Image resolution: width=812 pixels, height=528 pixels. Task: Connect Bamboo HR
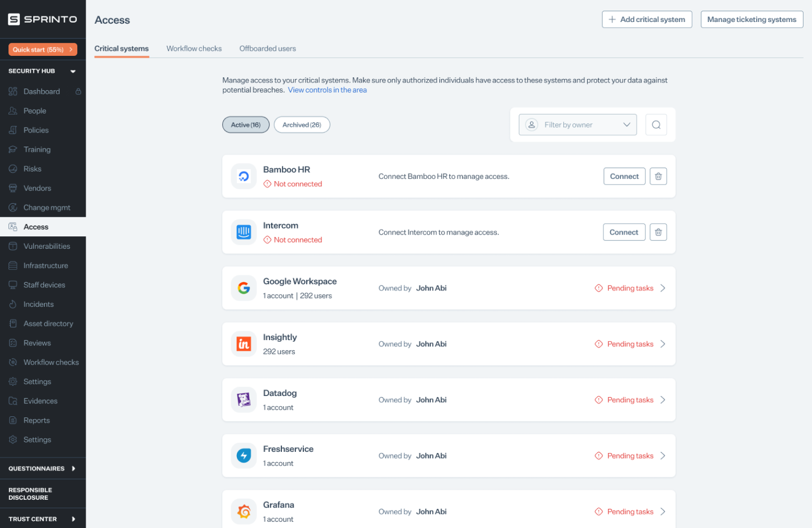click(624, 177)
